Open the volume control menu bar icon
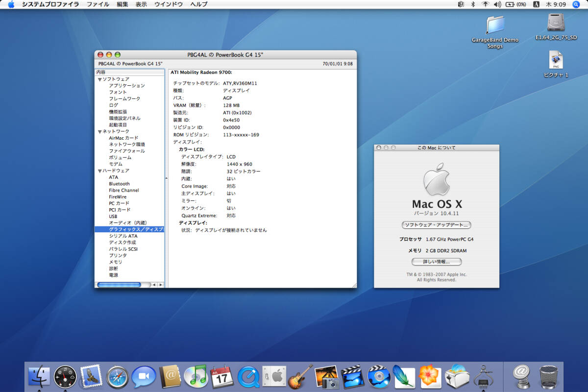Image resolution: width=588 pixels, height=392 pixels. [x=497, y=4]
